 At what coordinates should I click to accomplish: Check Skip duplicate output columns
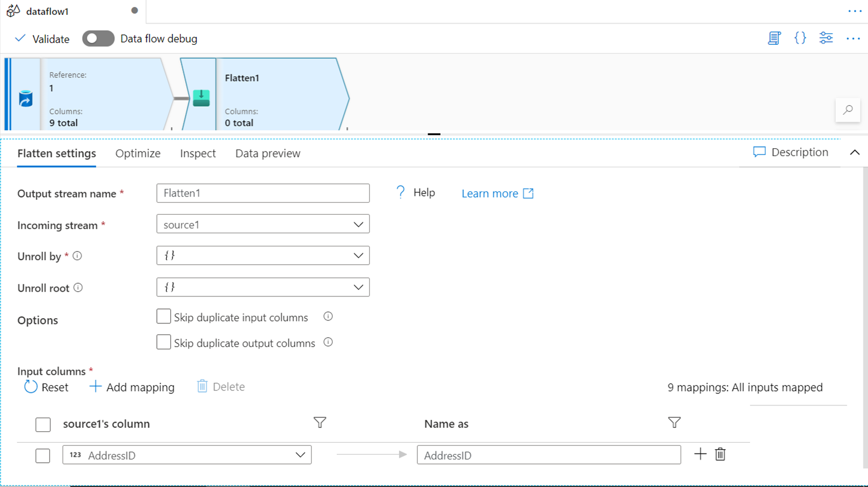click(x=164, y=343)
